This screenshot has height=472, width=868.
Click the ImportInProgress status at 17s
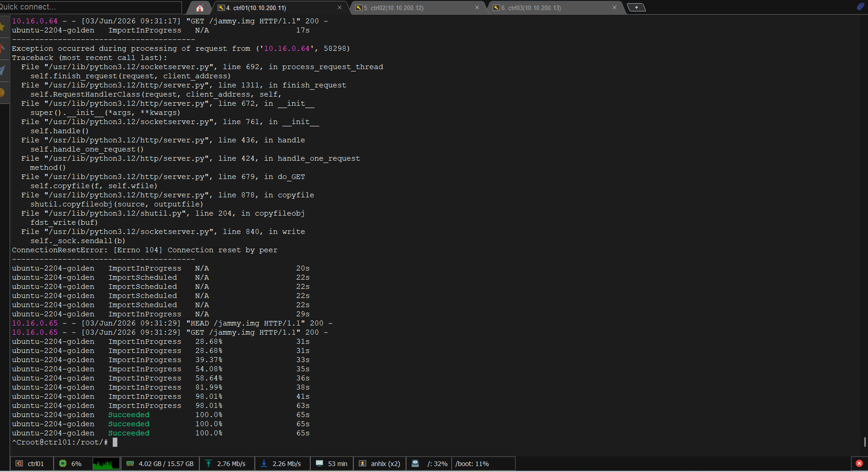145,30
